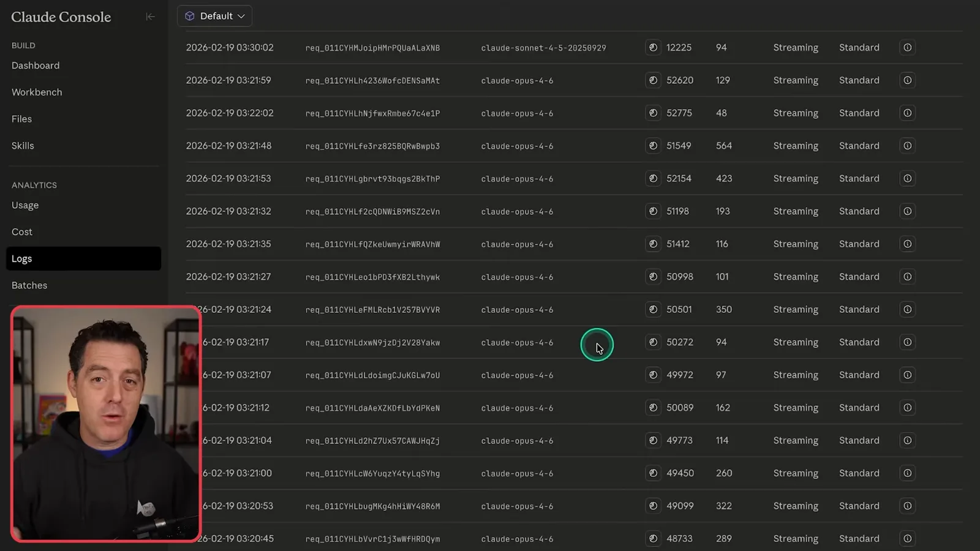Open info icon for request ending 57BVYVR
The width and height of the screenshot is (980, 551).
[x=908, y=309]
